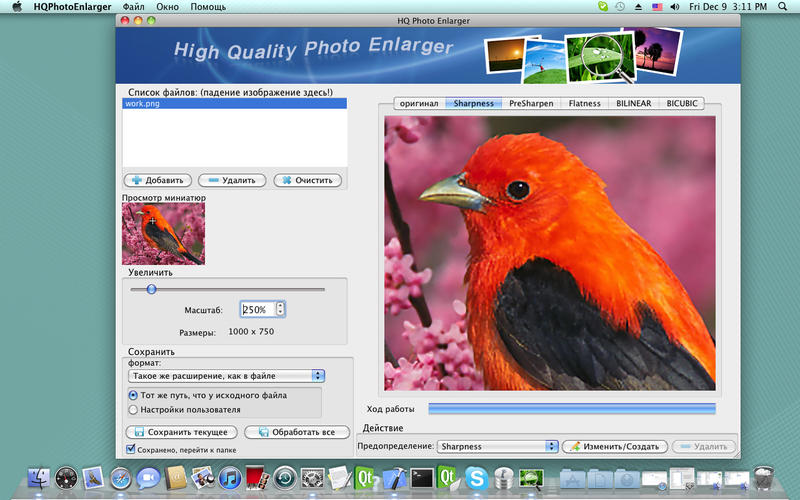Open Dashboard from the Dock
The height and width of the screenshot is (500, 800).
(66, 479)
